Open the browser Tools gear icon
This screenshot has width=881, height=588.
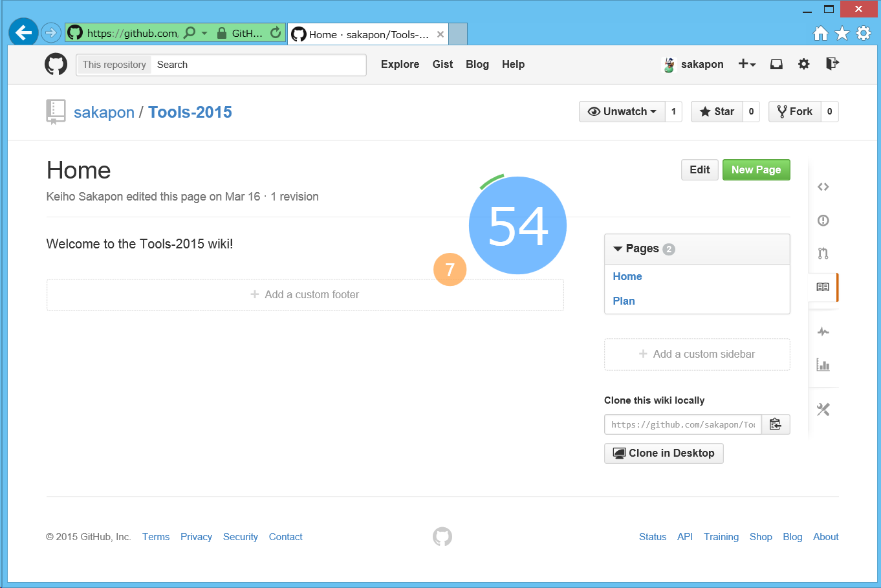tap(864, 33)
